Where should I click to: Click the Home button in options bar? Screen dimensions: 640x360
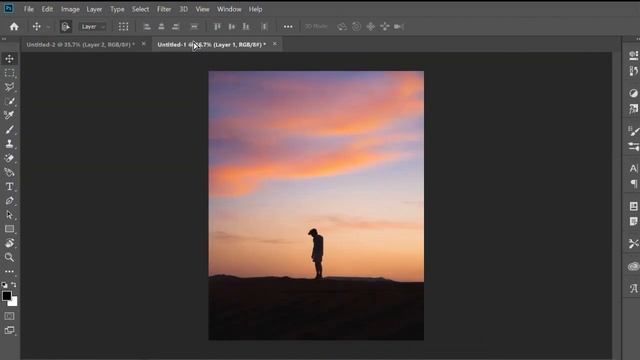click(14, 27)
